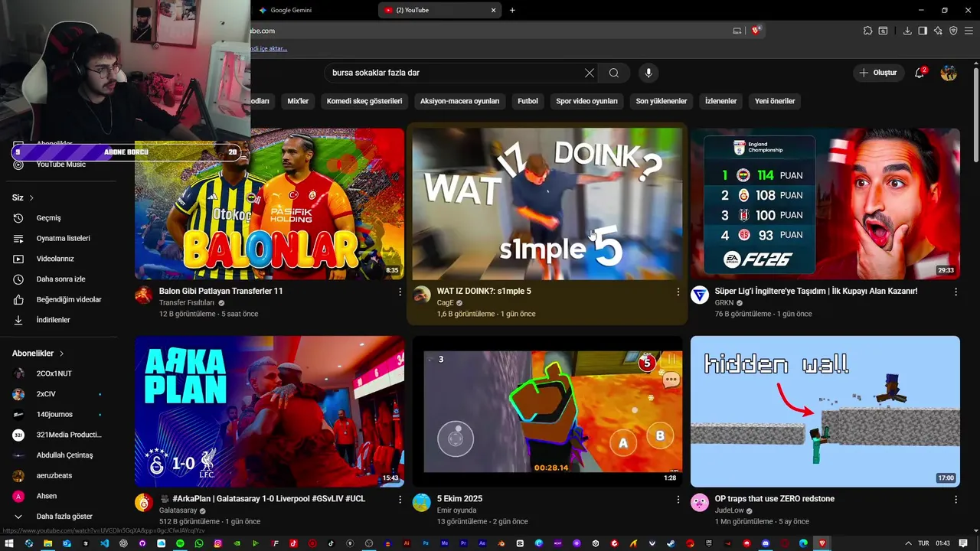Close the YouTube tab

tap(494, 10)
